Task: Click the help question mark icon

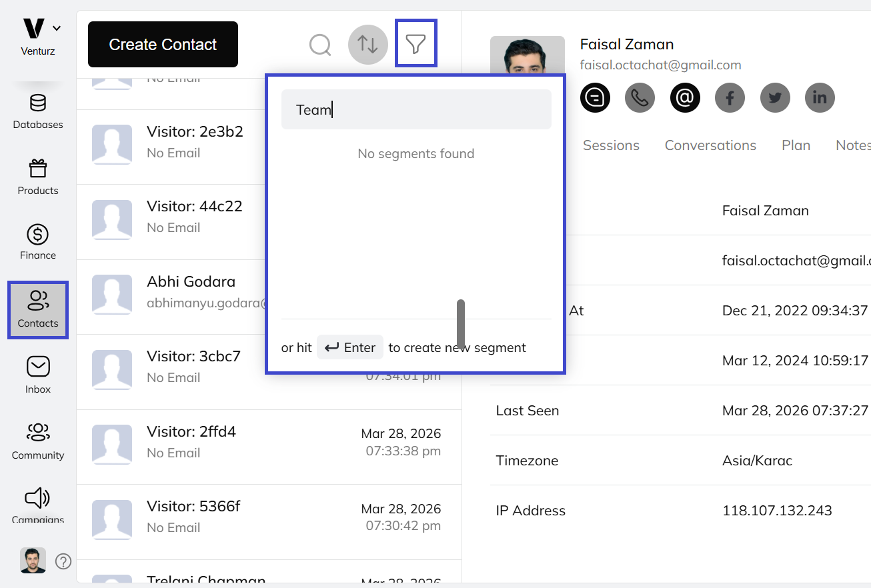Action: 63,561
